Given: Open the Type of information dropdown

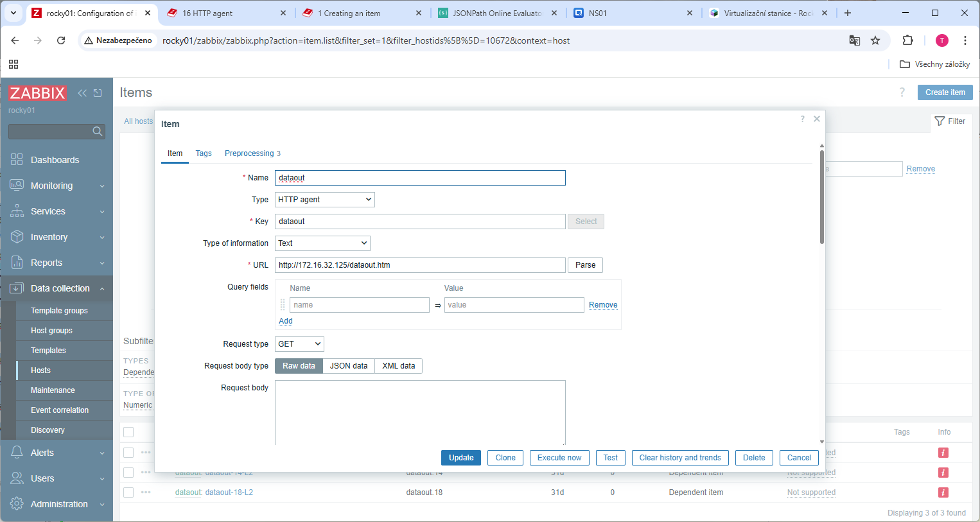Looking at the screenshot, I should [x=322, y=243].
